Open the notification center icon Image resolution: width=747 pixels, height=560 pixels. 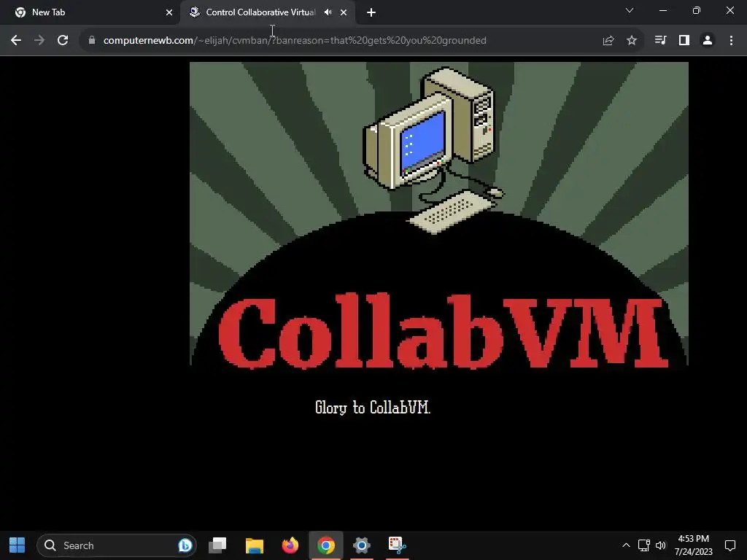[x=729, y=545]
